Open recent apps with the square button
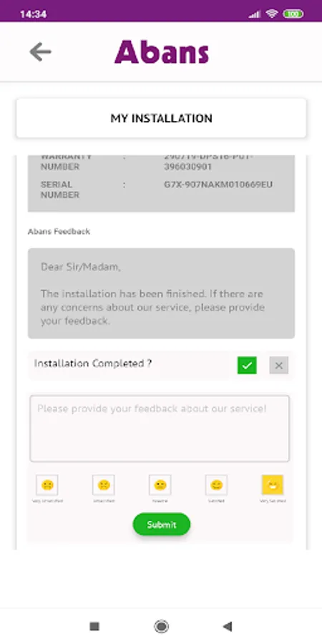This screenshot has height=644, width=322. point(94,626)
